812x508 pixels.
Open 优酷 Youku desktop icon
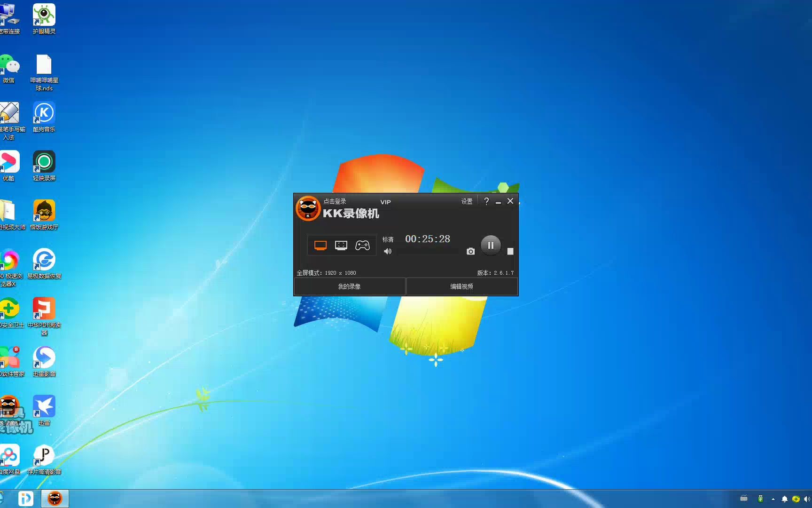[9, 166]
